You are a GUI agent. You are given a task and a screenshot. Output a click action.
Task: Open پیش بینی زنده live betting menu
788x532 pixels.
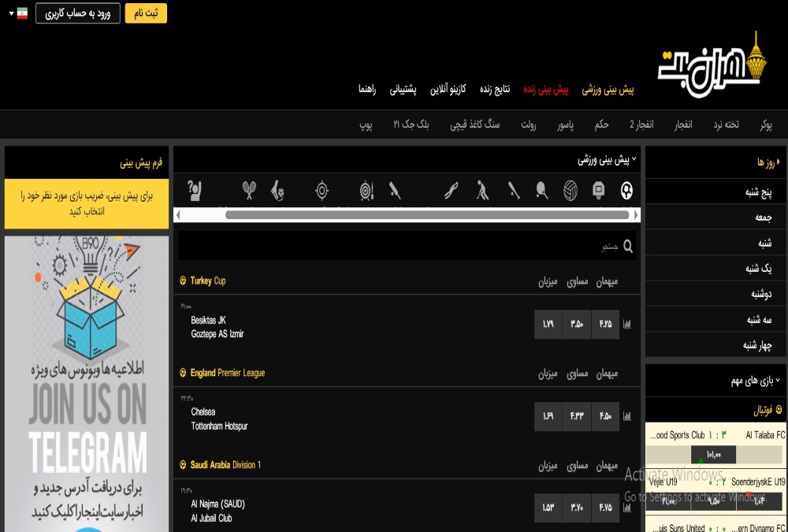(x=546, y=90)
